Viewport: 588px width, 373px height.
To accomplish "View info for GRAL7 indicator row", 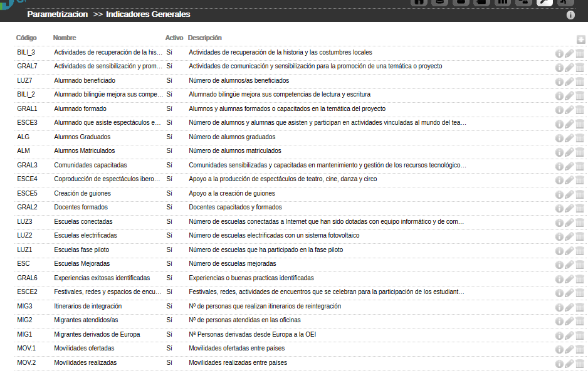I will 559,68.
